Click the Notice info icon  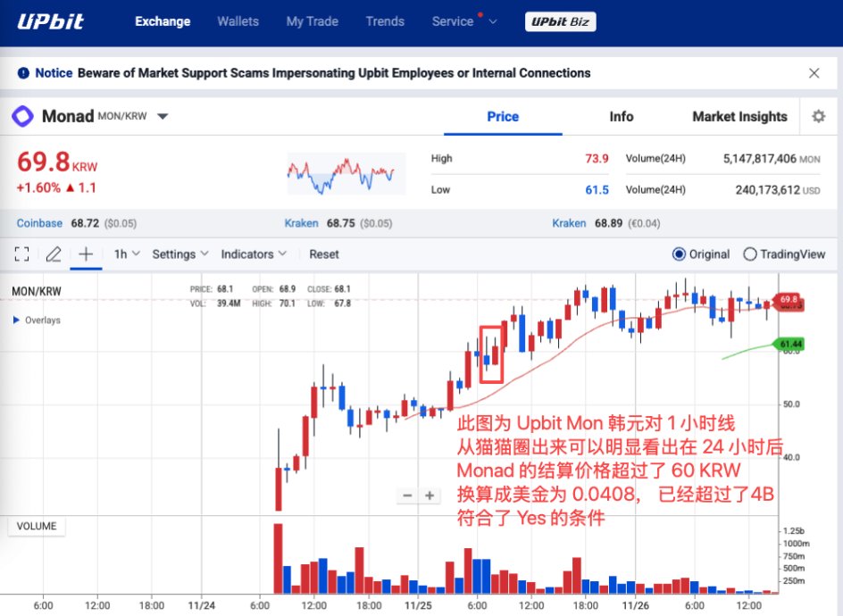[23, 73]
